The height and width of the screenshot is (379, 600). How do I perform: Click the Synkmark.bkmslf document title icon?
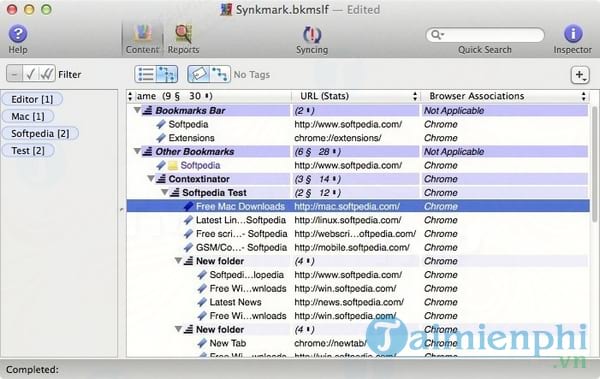(x=226, y=10)
